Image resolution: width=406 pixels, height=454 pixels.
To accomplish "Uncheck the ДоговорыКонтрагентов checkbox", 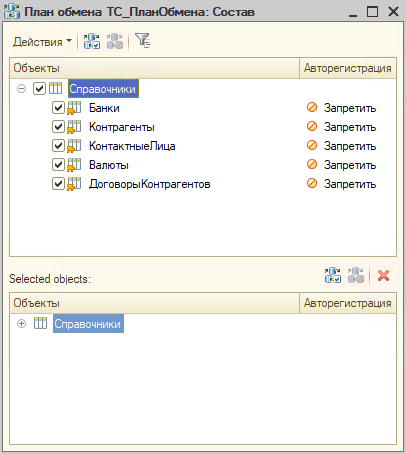I will pyautogui.click(x=58, y=184).
